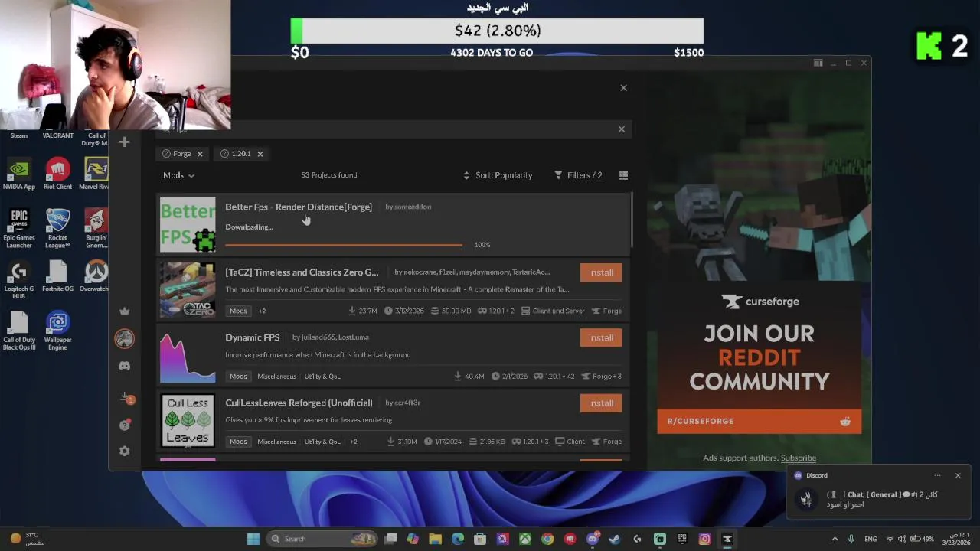Open the help question mark icon in sidebar
The image size is (980, 551).
(125, 425)
